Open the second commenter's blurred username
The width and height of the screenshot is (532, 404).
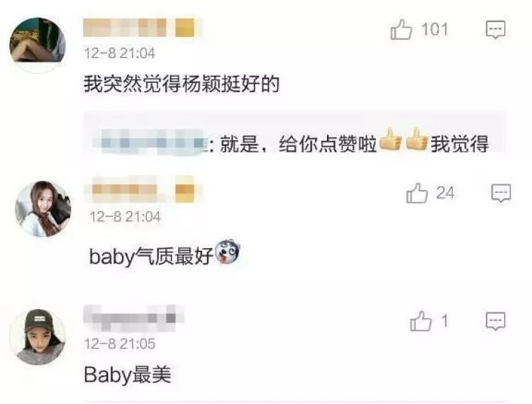[x=143, y=189]
